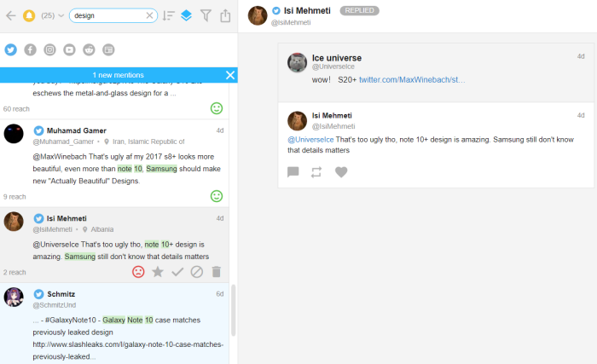
Task: Click the export share icon
Action: [225, 15]
